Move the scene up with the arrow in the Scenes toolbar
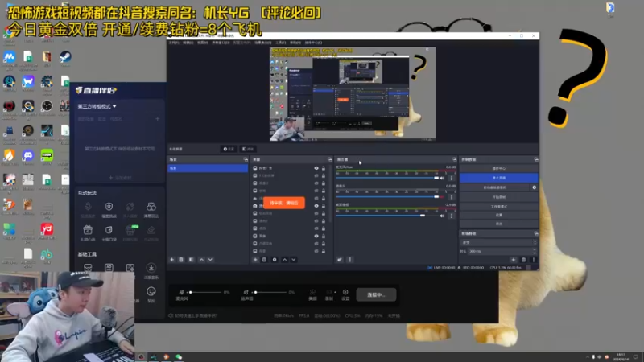 (x=201, y=259)
